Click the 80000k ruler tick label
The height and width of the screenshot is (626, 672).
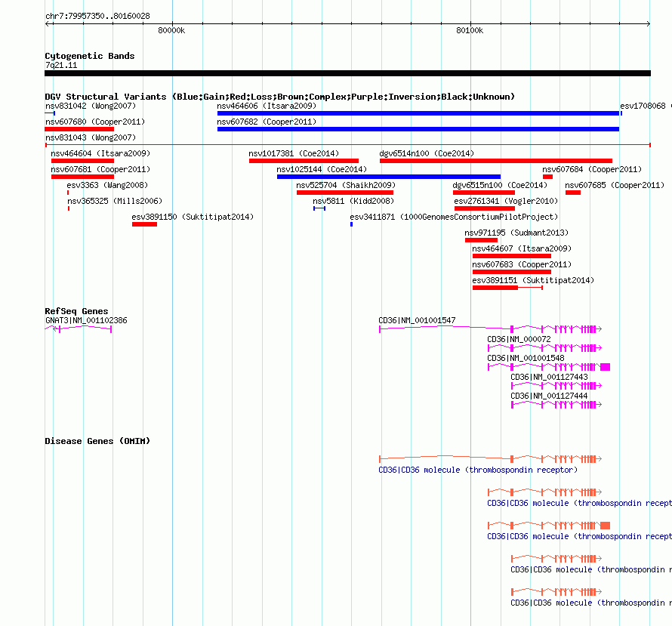tap(171, 30)
